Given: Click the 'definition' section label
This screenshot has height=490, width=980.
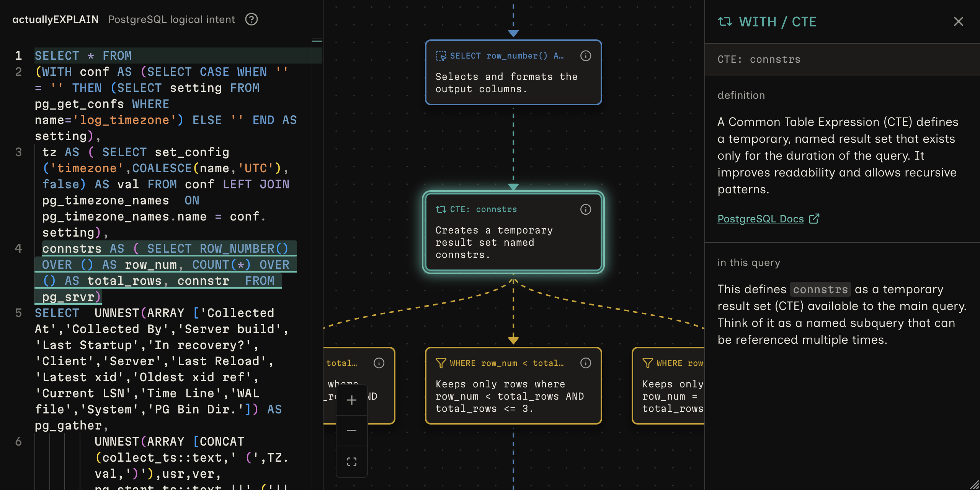Looking at the screenshot, I should tap(741, 95).
